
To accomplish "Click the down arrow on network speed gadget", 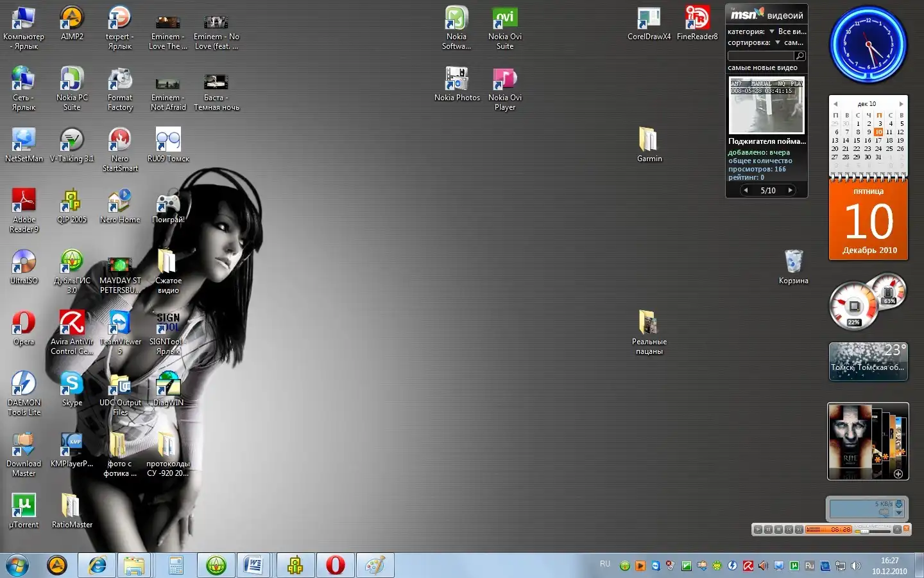I will pyautogui.click(x=899, y=513).
